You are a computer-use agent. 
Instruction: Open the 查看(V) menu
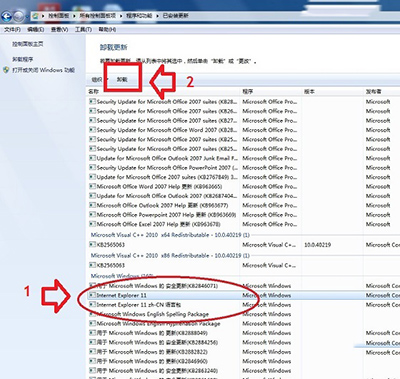tap(59, 30)
